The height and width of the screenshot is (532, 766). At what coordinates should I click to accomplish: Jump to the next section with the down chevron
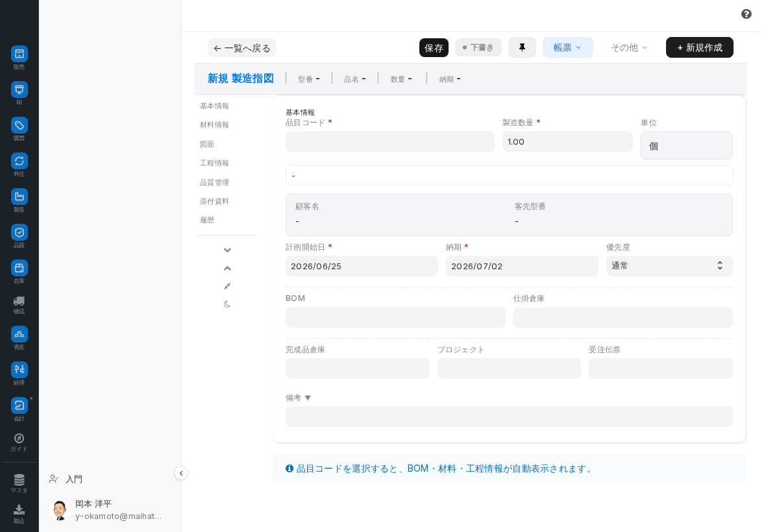[227, 250]
